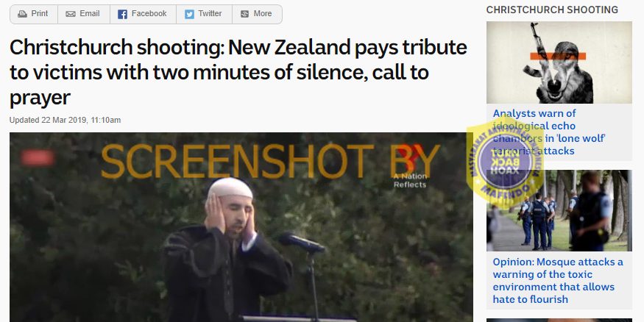Open Opinion: Mosque attacks warning article
This screenshot has width=644, height=322.
[x=558, y=281]
